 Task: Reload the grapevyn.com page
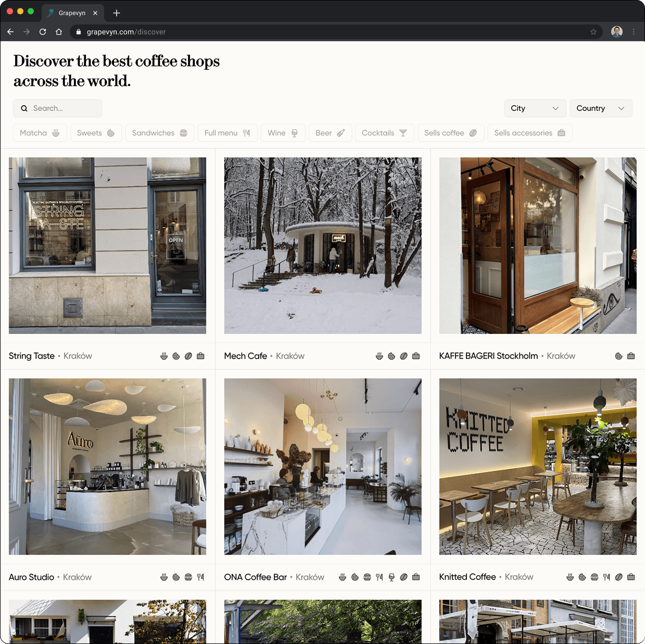[x=43, y=32]
